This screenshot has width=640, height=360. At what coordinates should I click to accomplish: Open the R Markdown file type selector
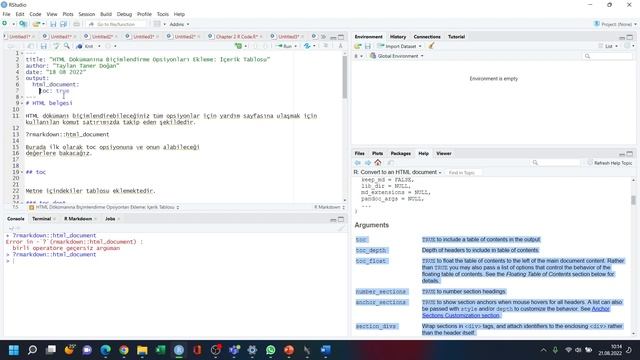[x=329, y=207]
